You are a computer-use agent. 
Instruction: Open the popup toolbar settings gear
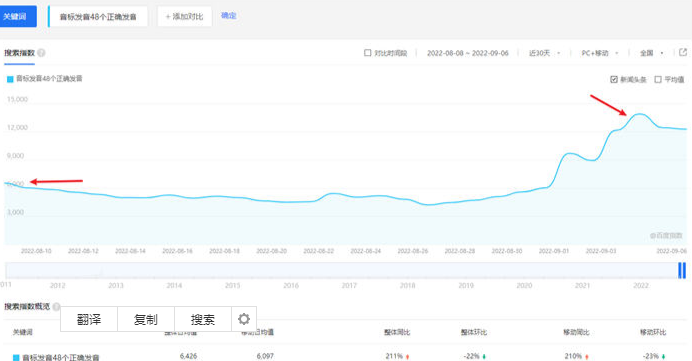coord(244,319)
